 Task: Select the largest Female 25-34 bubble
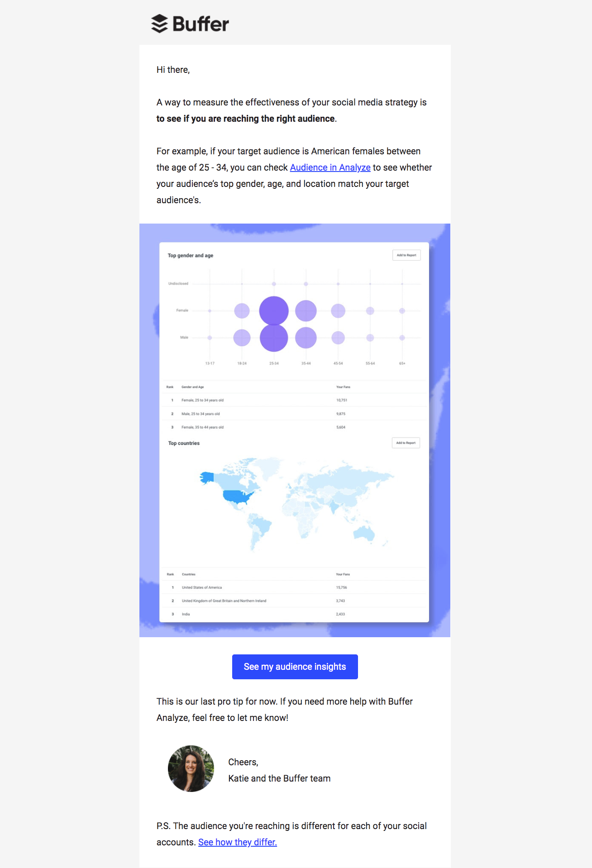click(273, 310)
